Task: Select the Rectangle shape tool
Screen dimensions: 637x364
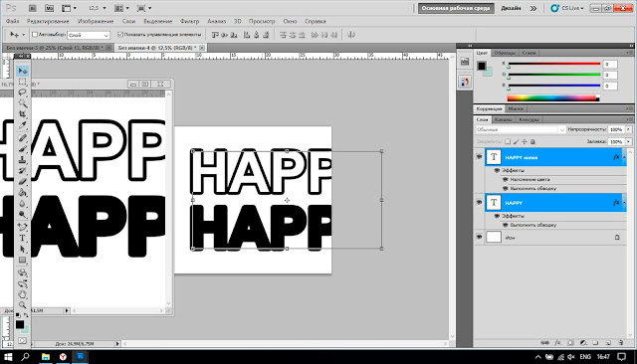Action: click(22, 260)
